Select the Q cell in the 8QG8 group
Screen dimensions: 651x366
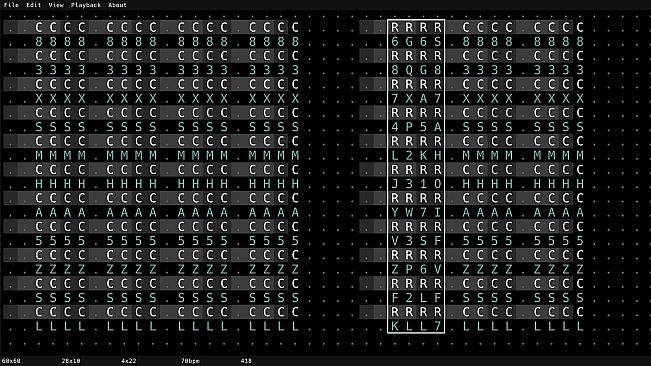click(409, 70)
